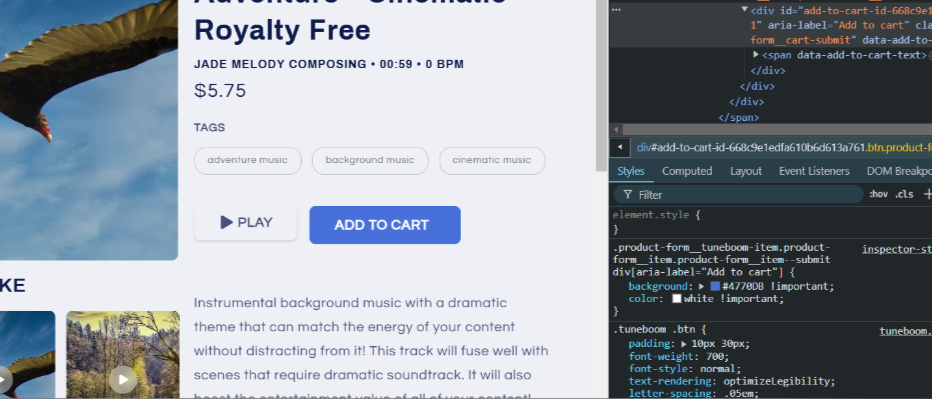Click the font-weight: 700 declaration
This screenshot has width=932, height=399.
[x=679, y=356]
